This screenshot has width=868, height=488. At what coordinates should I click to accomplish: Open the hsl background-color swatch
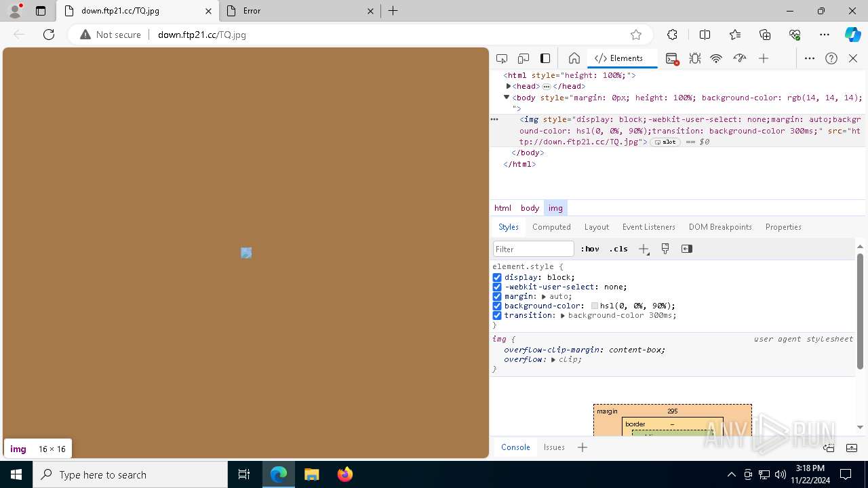click(595, 306)
